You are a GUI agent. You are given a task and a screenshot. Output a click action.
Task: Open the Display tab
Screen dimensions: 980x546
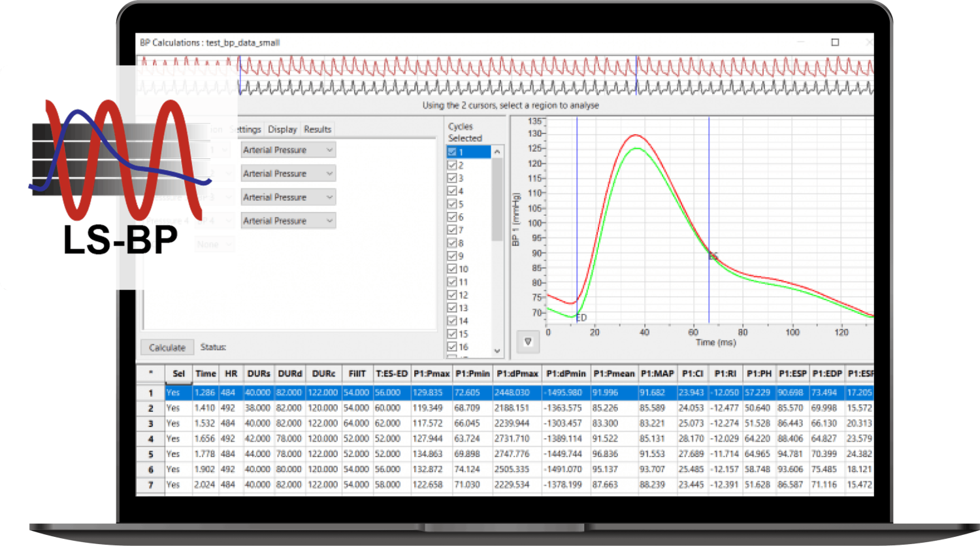click(x=282, y=129)
